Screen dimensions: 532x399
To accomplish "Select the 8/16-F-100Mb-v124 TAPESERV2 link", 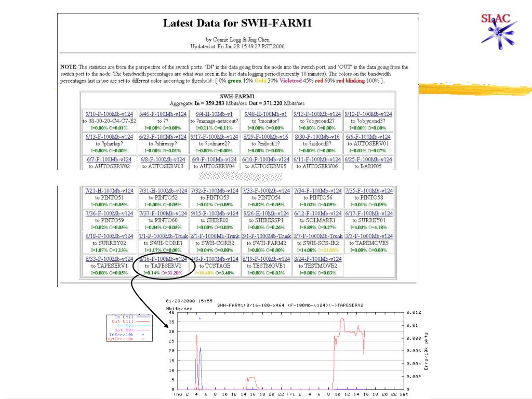I will point(163,259).
